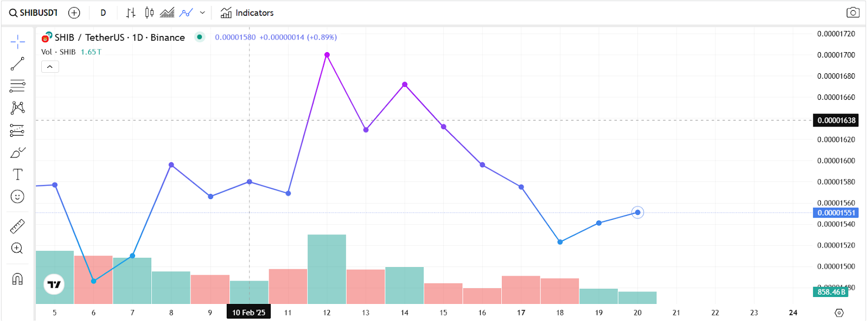
Task: Switch chart style to candles
Action: click(149, 12)
